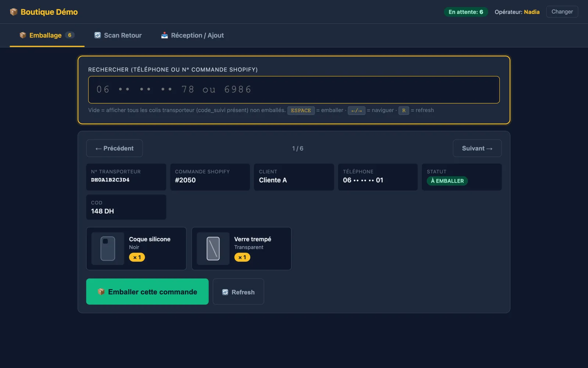
Task: Click the x1 quantity badge of Coque silicone
Action: (x=137, y=257)
